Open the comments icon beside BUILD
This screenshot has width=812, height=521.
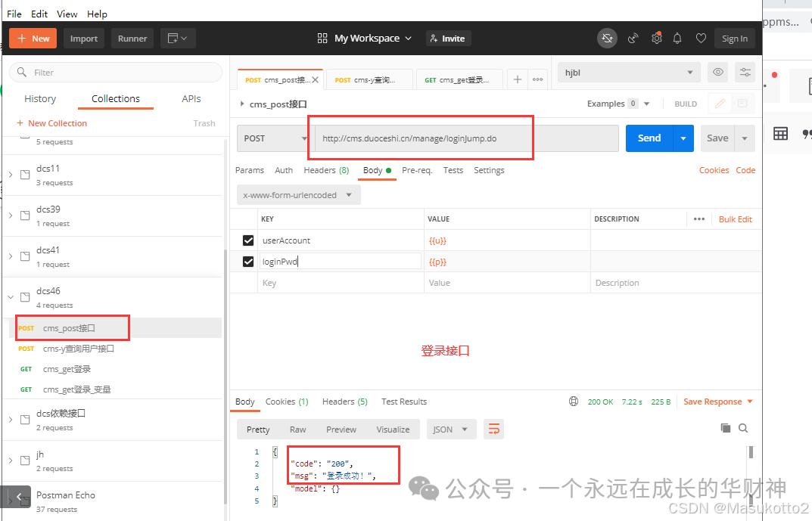point(742,104)
